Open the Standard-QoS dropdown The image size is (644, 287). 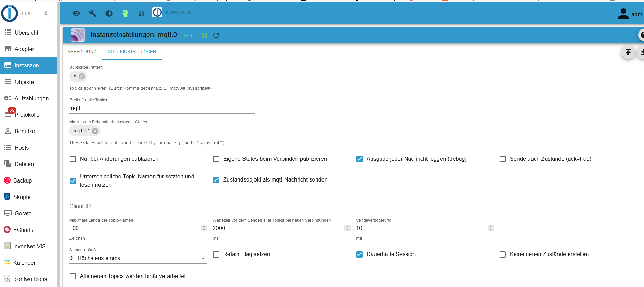[x=138, y=258]
